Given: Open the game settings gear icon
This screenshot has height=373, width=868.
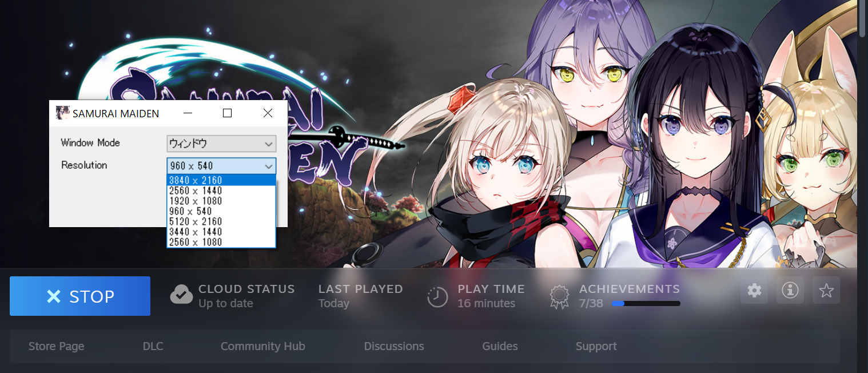Looking at the screenshot, I should coord(754,291).
